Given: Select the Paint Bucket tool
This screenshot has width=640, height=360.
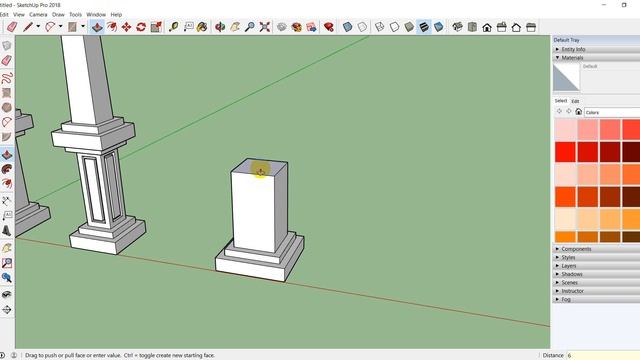Looking at the screenshot, I should [202, 27].
